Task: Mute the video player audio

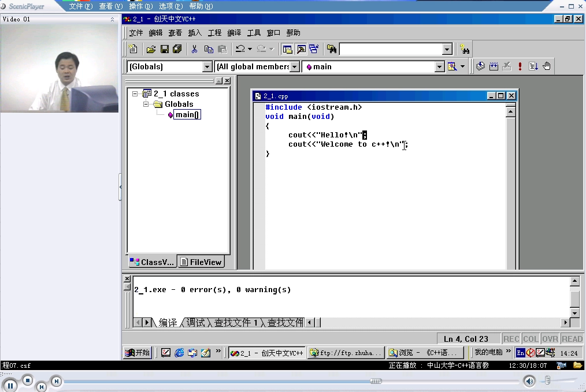Action: coord(529,380)
